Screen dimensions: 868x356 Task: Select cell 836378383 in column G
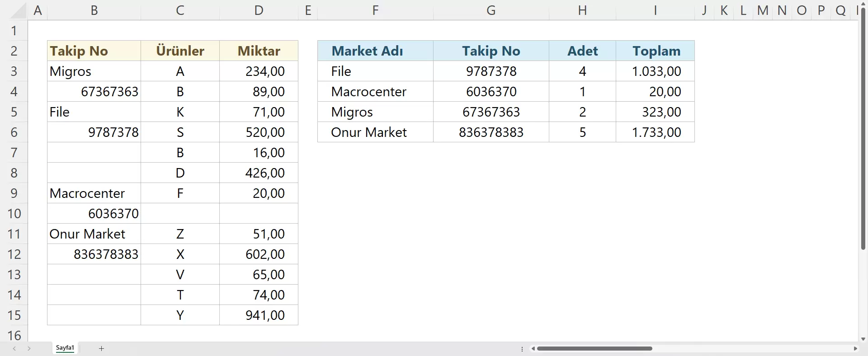point(491,132)
